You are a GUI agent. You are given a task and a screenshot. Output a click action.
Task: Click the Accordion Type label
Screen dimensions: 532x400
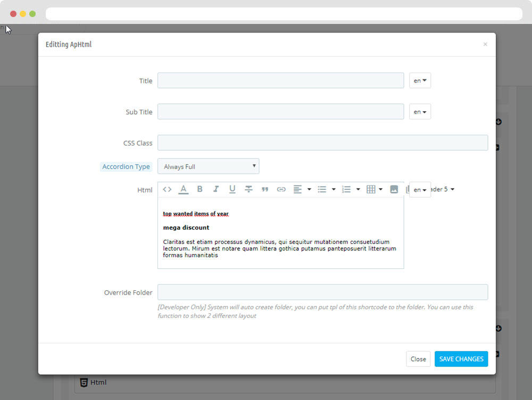click(x=126, y=167)
